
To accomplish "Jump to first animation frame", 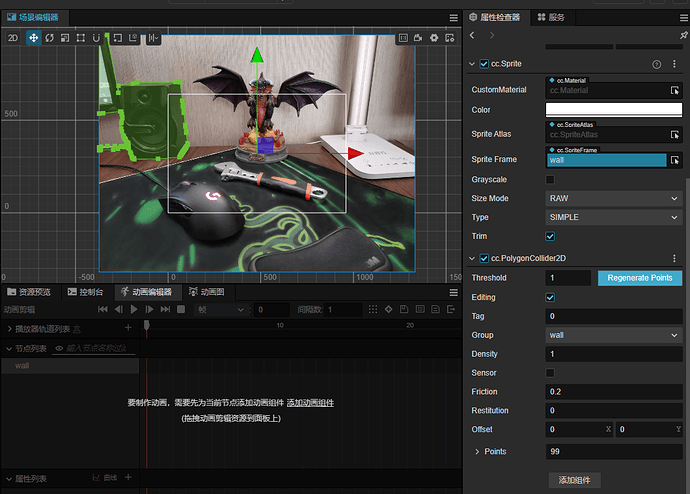I will point(103,309).
